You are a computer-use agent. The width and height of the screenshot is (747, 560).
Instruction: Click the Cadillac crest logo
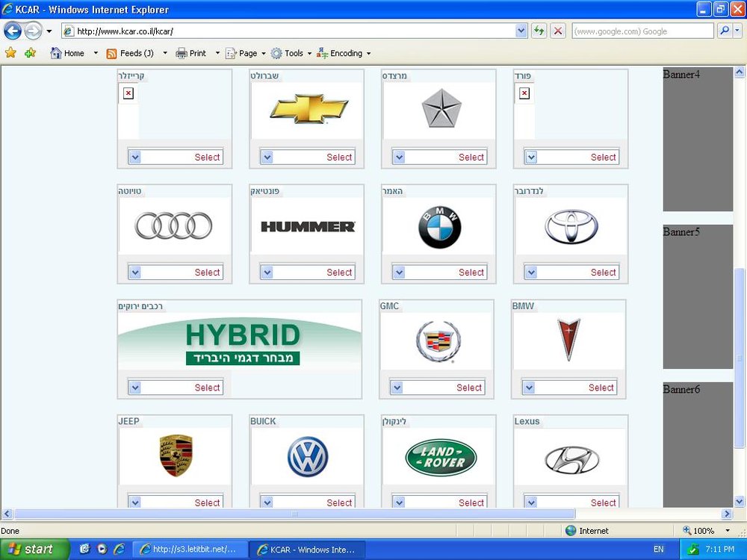click(x=438, y=341)
